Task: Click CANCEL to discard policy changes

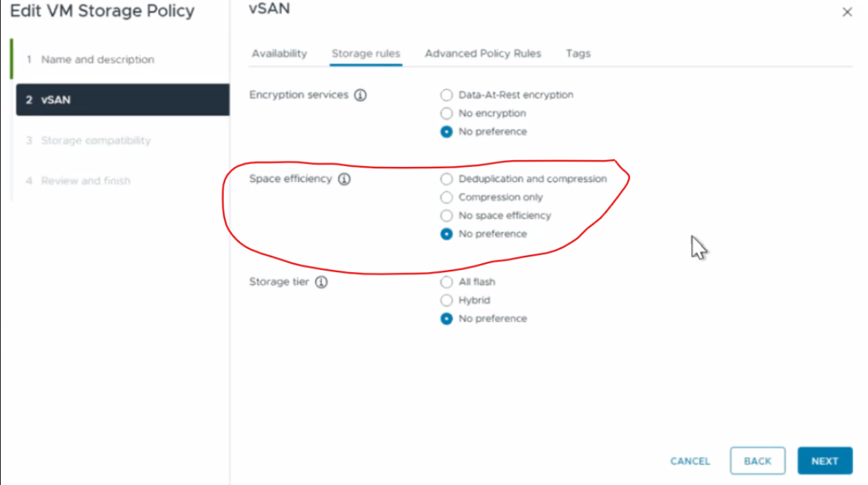Action: click(x=690, y=461)
